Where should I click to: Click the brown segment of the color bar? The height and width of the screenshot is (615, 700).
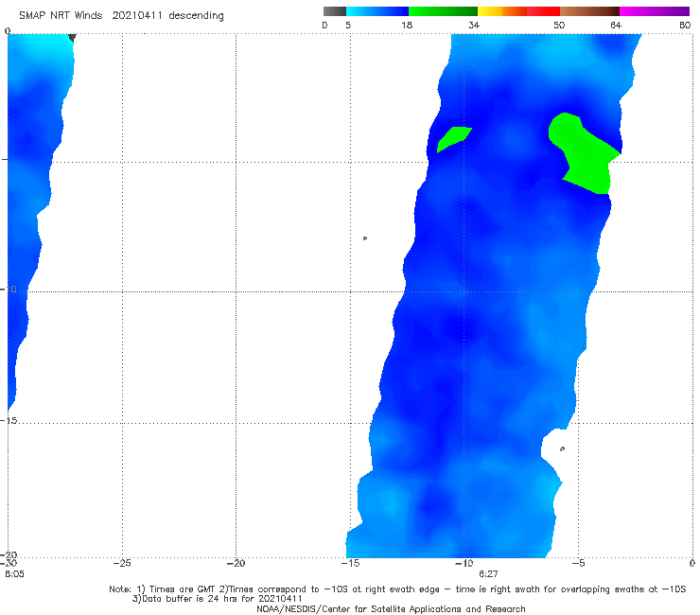[589, 11]
